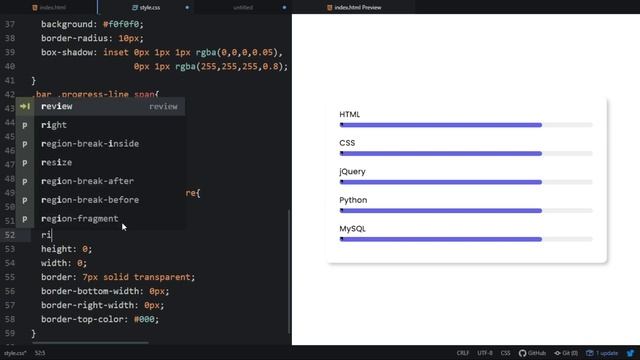The height and width of the screenshot is (360, 640).
Task: Click the 'MySQL' label in the preview
Action: tap(353, 229)
